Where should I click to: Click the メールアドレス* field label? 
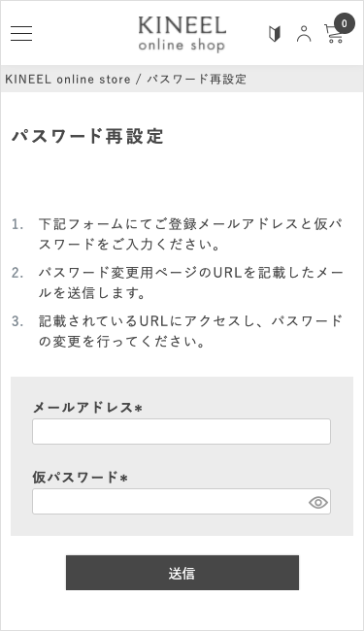tap(87, 408)
